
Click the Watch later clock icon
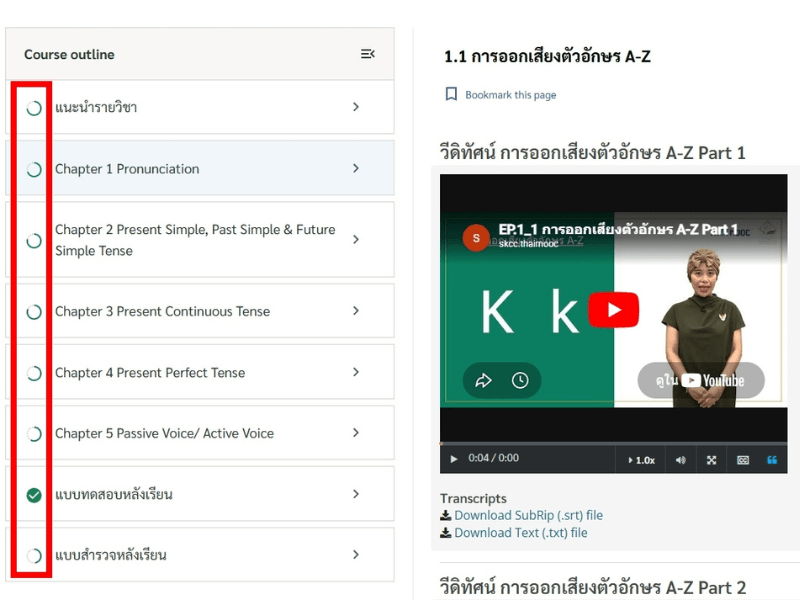[x=520, y=381]
